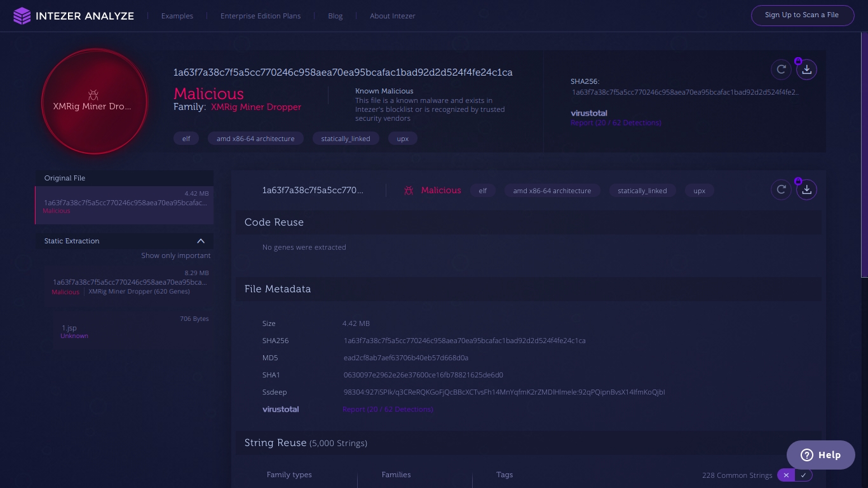This screenshot has height=488, width=868.
Task: Open the header VirusTotal report link
Action: (x=616, y=123)
